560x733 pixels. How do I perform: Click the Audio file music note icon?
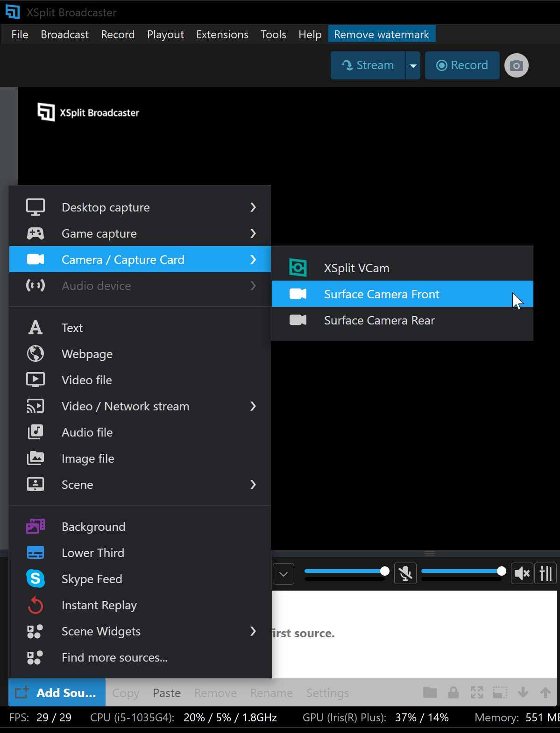coord(35,432)
